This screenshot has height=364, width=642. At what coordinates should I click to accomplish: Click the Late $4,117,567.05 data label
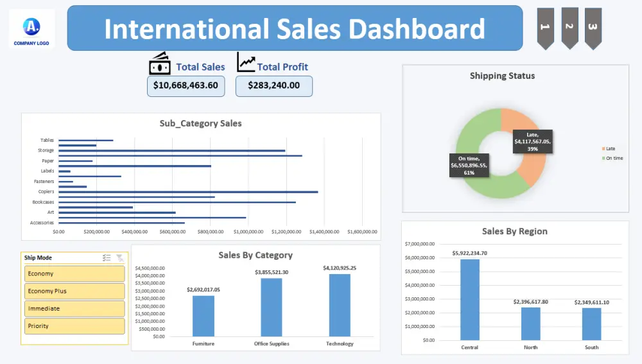(533, 142)
